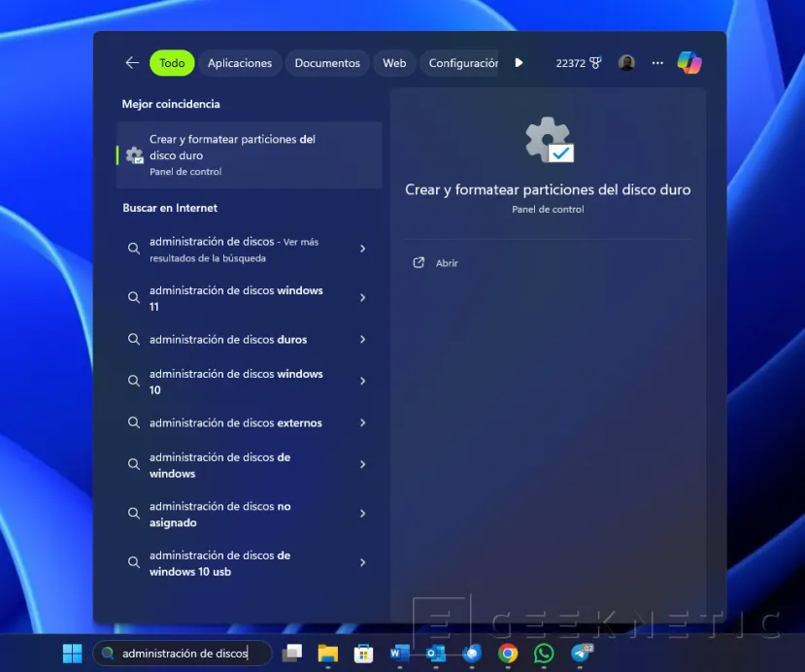Click the magnifier icon next to 'administración de discos duros'
This screenshot has height=672, width=805.
point(134,339)
